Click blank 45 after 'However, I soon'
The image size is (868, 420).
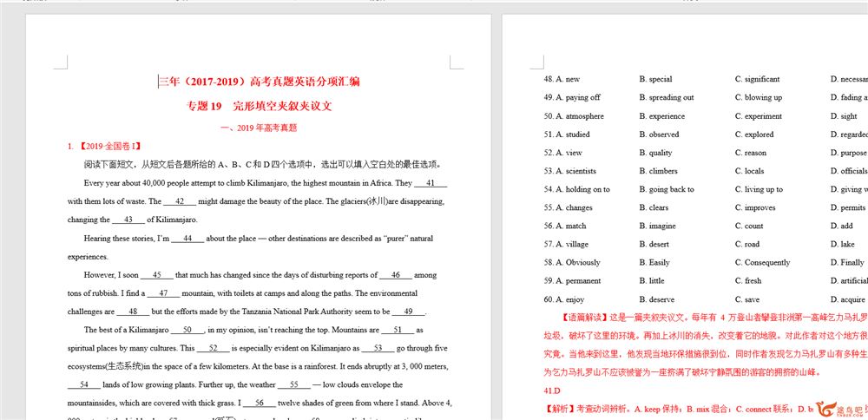click(x=156, y=275)
